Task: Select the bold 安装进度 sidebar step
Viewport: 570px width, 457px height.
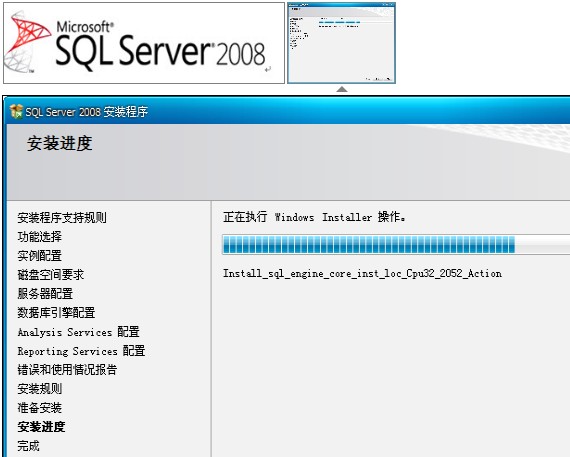Action: pos(41,426)
